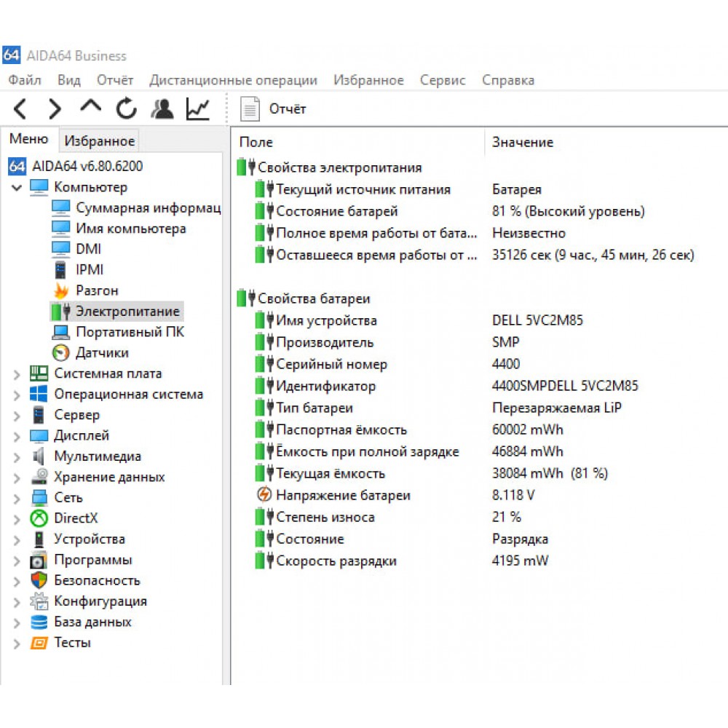Click the Сеть network icon
This screenshot has width=728, height=728.
pos(39,498)
